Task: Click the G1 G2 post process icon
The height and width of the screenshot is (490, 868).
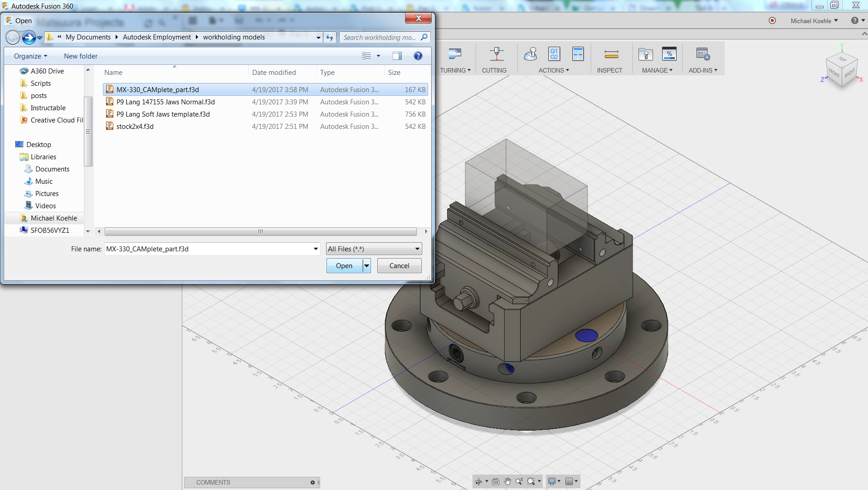Action: click(554, 54)
